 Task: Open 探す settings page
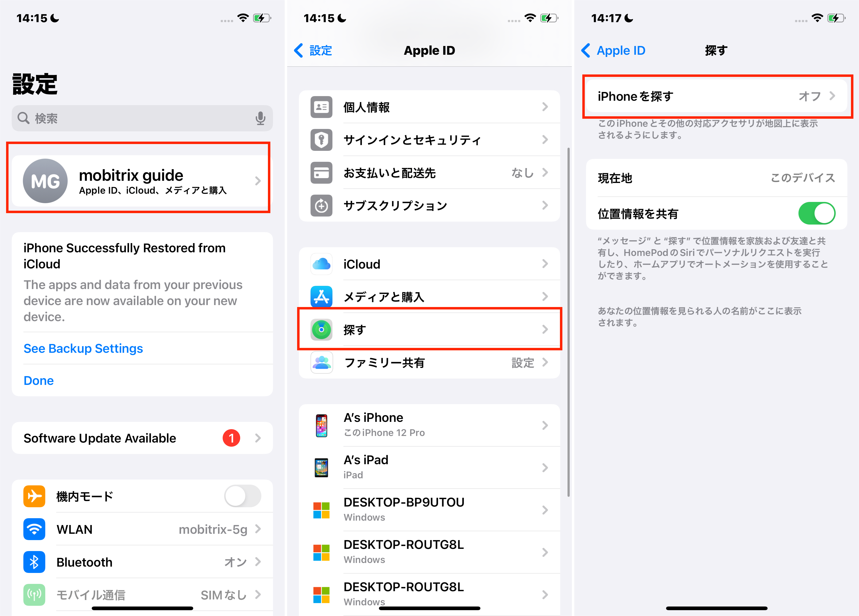(429, 329)
